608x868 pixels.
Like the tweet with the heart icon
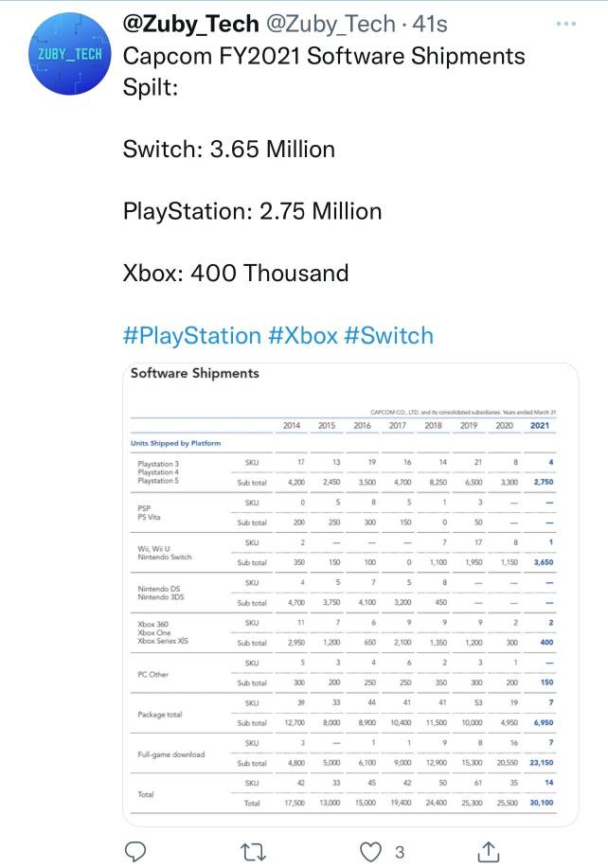point(370,851)
